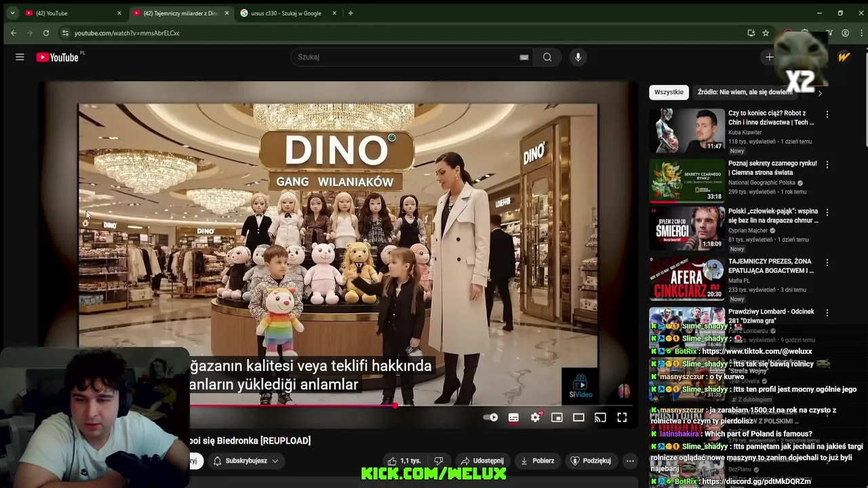Enable miniplayer mode
The width and height of the screenshot is (868, 488).
click(x=557, y=418)
